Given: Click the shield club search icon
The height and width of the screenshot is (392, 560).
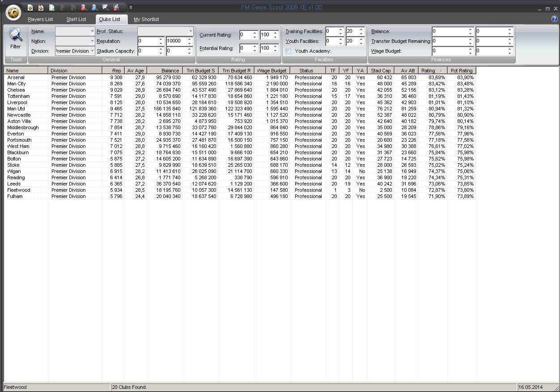Looking at the screenshot, I should [105, 7].
